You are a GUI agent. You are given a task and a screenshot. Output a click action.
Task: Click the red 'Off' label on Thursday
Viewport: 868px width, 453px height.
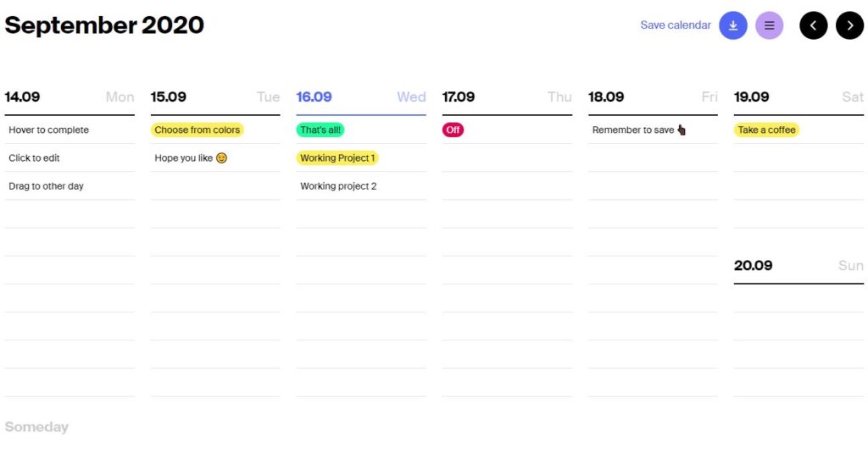pyautogui.click(x=453, y=130)
